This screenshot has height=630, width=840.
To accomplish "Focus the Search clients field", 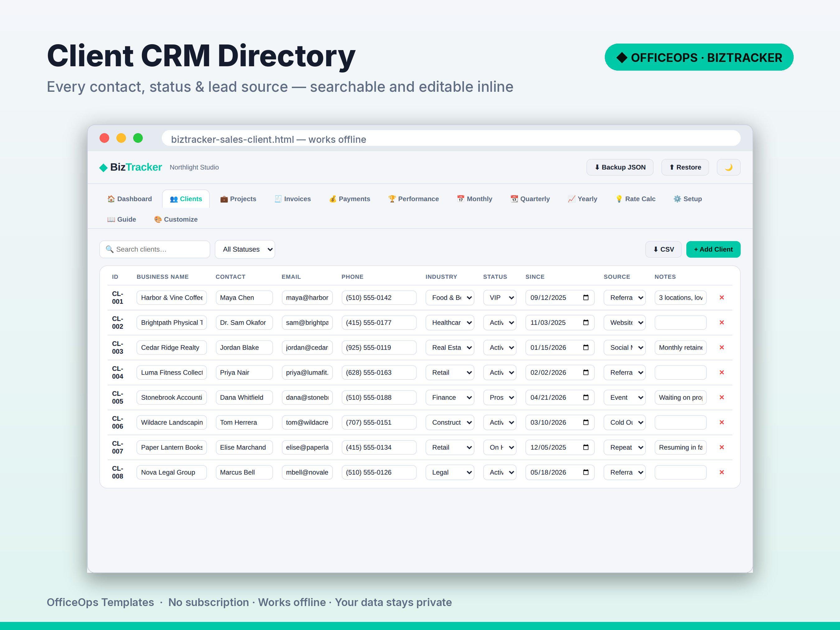I will 155,249.
